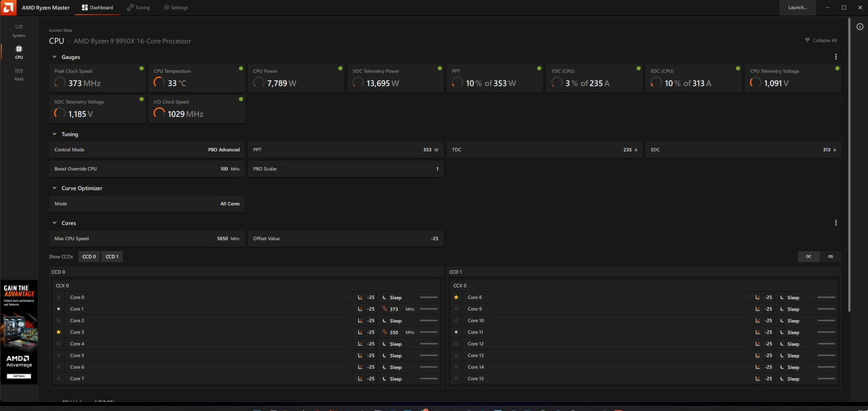Switch to the Tuning tab
The height and width of the screenshot is (411, 868).
pos(139,7)
